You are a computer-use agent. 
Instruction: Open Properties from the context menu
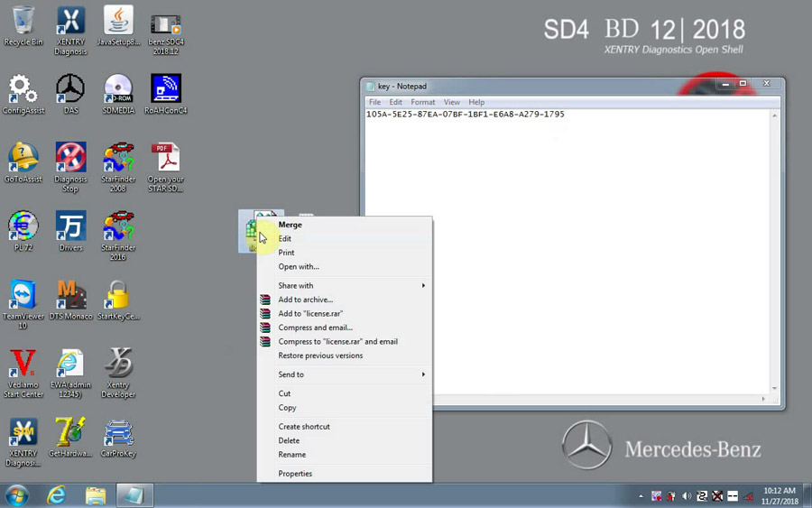tap(345, 474)
